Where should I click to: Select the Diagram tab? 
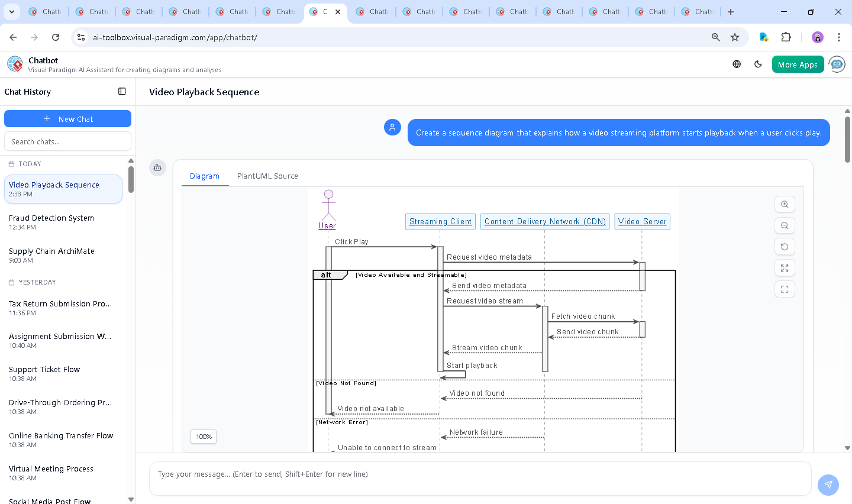point(204,176)
